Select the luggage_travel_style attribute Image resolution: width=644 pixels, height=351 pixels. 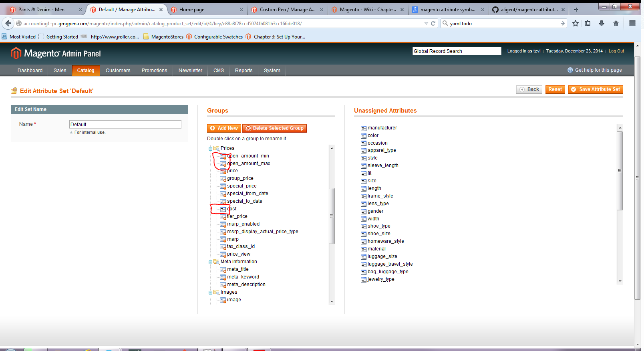click(x=390, y=264)
